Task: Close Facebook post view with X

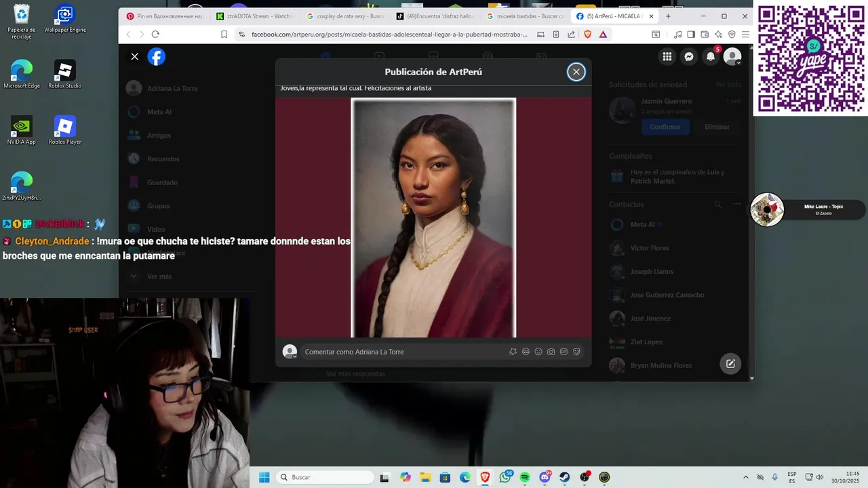Action: (134, 57)
